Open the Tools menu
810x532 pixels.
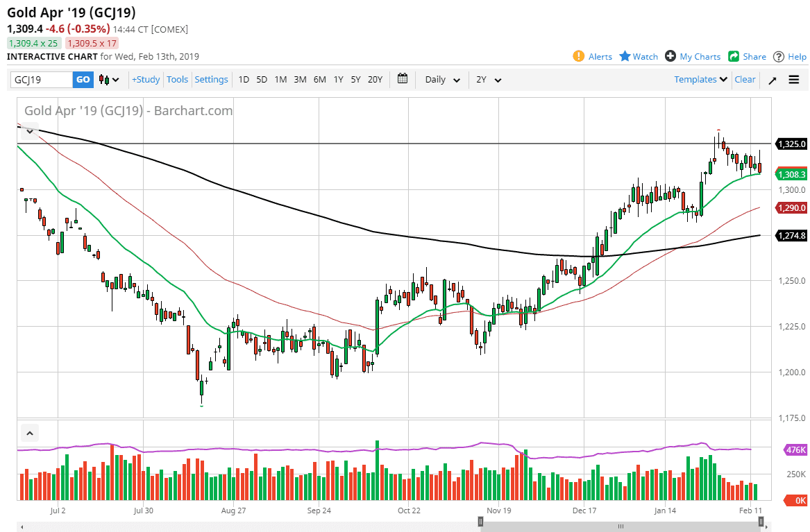tap(177, 80)
